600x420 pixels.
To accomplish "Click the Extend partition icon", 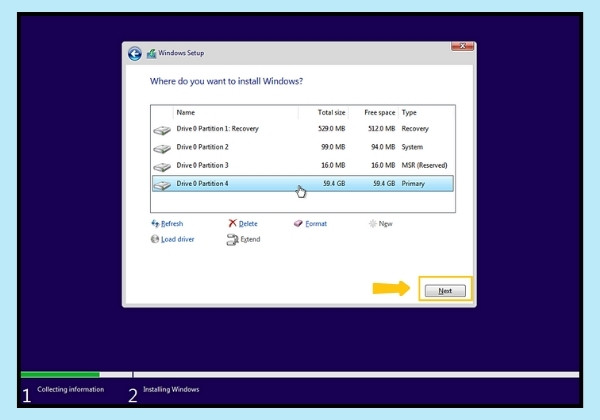I will point(232,240).
